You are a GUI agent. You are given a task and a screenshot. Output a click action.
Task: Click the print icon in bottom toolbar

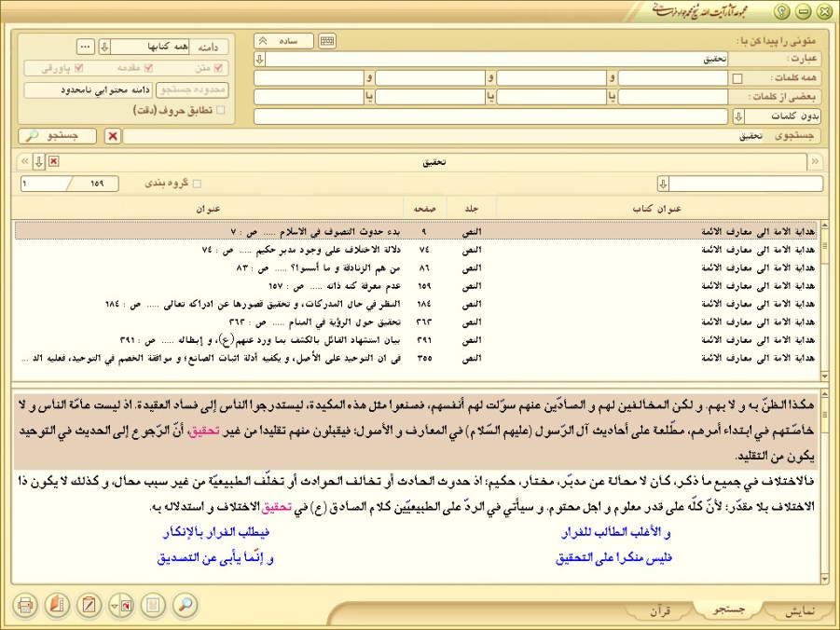24,606
